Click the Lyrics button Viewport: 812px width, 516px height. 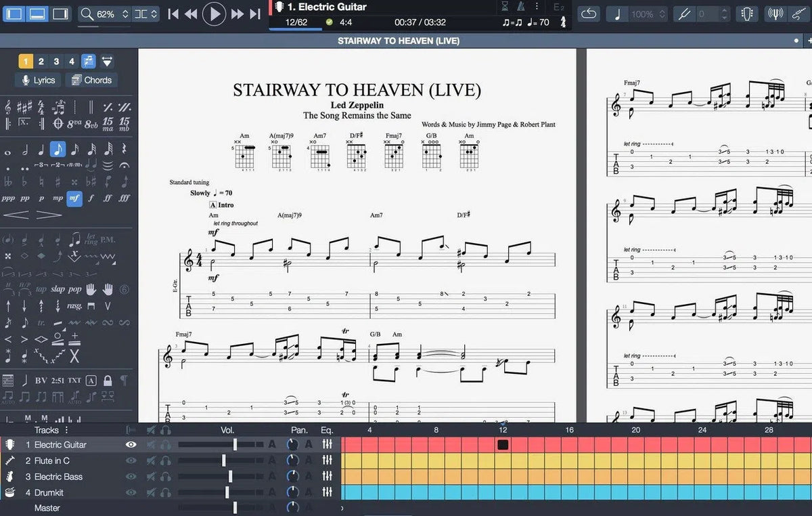39,80
